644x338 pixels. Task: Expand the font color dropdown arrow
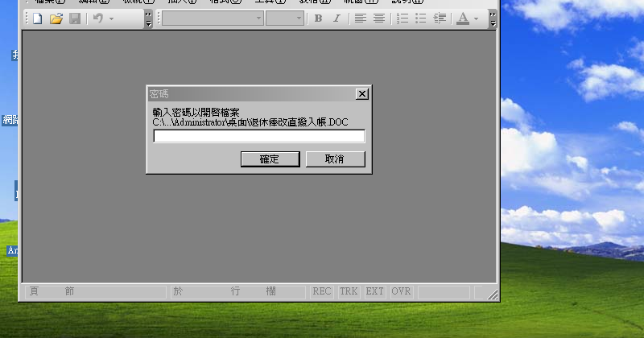pos(476,19)
